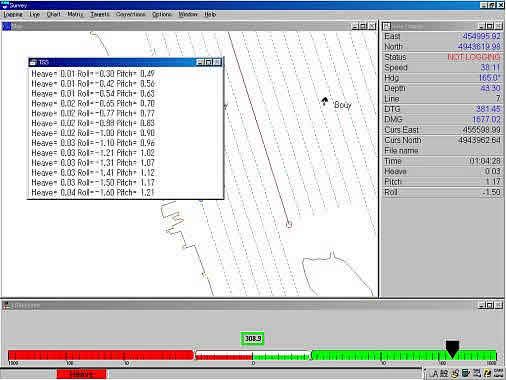Viewport: 506px width, 380px height.
Task: Click the offline indicator window icon
Action: click(6, 305)
